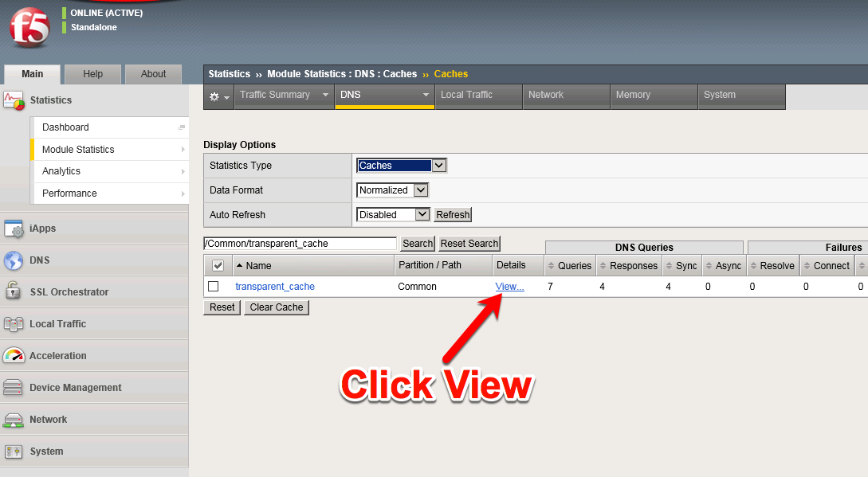Open the SSL Orchestrator sidebar section
The height and width of the screenshot is (477, 868).
click(x=94, y=292)
